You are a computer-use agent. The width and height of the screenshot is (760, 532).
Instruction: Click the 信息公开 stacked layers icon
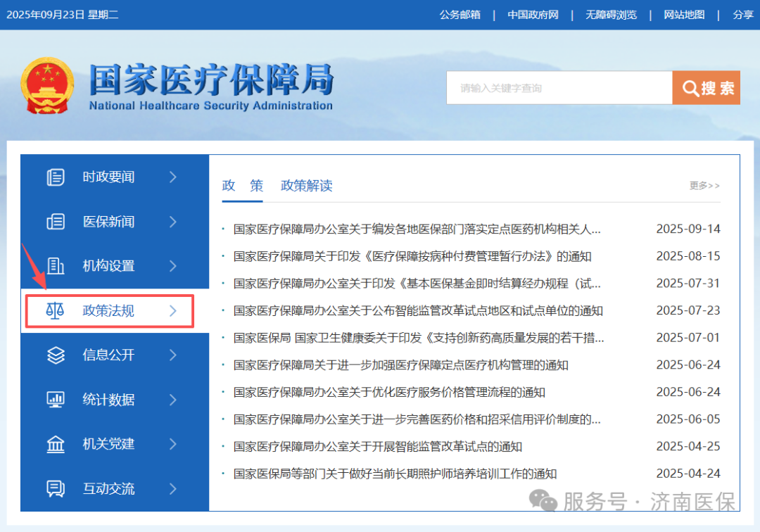click(x=56, y=355)
